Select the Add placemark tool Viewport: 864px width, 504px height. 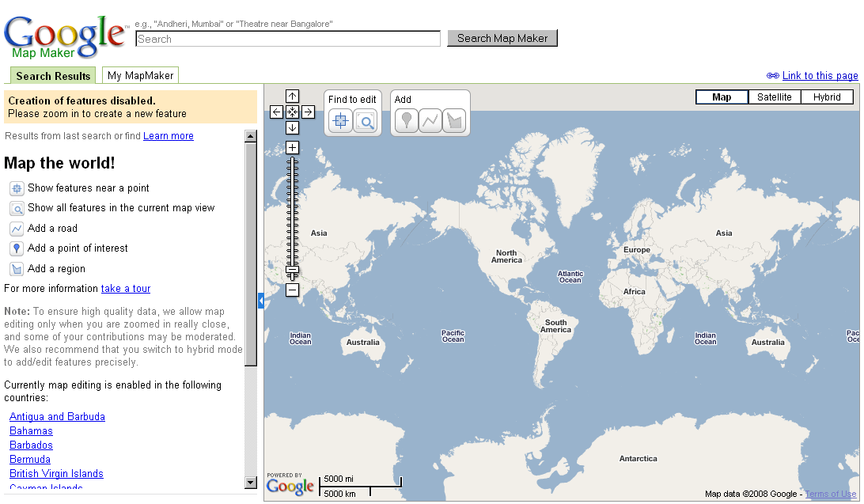click(406, 120)
